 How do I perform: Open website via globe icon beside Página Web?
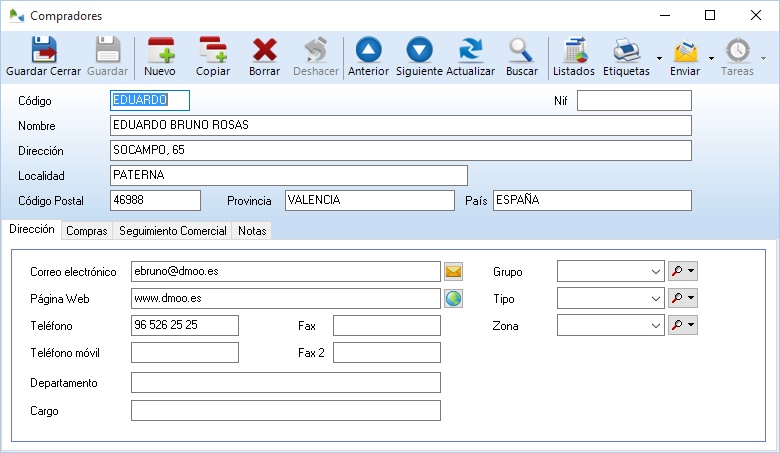454,298
